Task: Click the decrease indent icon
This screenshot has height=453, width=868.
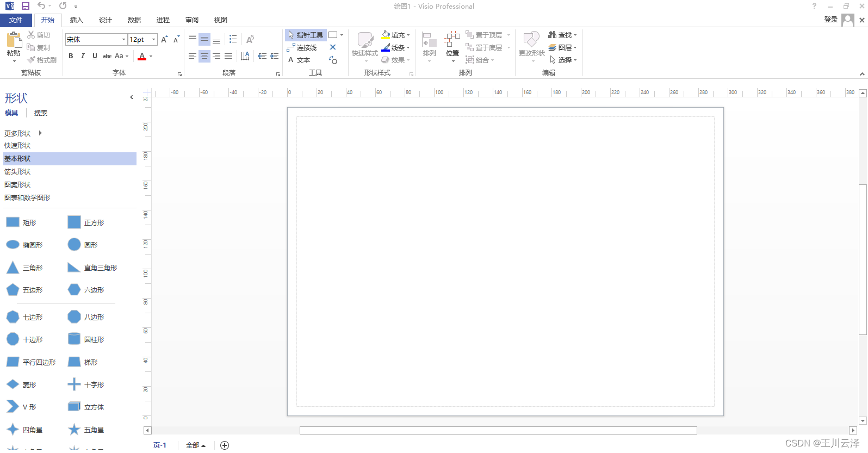Action: coord(262,56)
